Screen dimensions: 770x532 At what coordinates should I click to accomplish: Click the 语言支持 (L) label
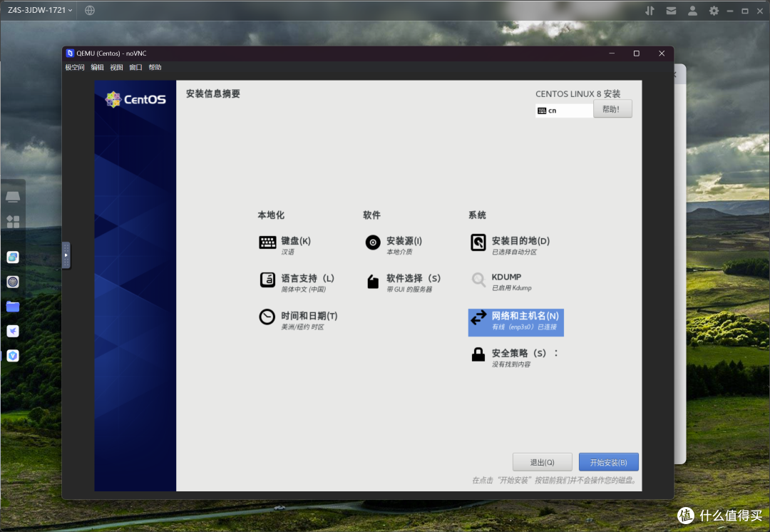(x=308, y=278)
